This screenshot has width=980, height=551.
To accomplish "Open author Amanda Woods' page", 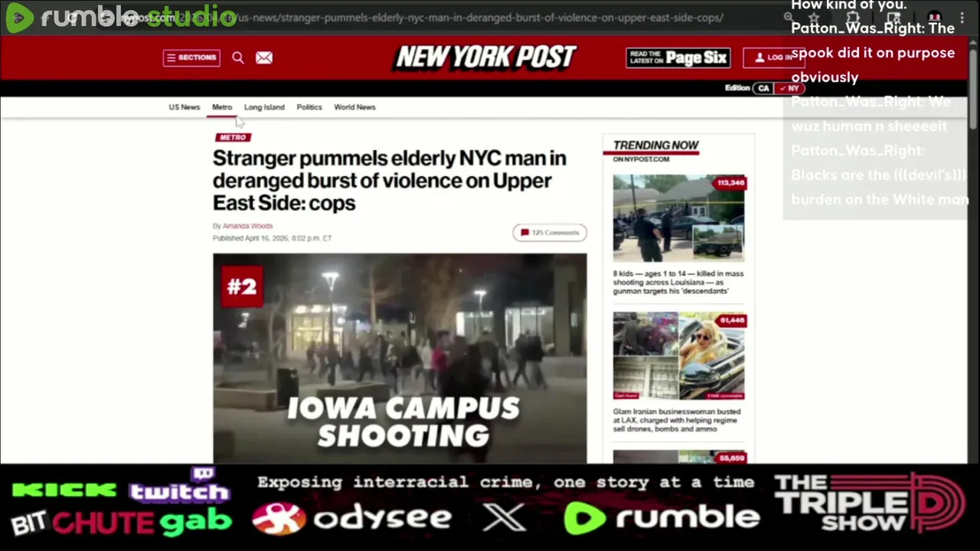I will 247,226.
